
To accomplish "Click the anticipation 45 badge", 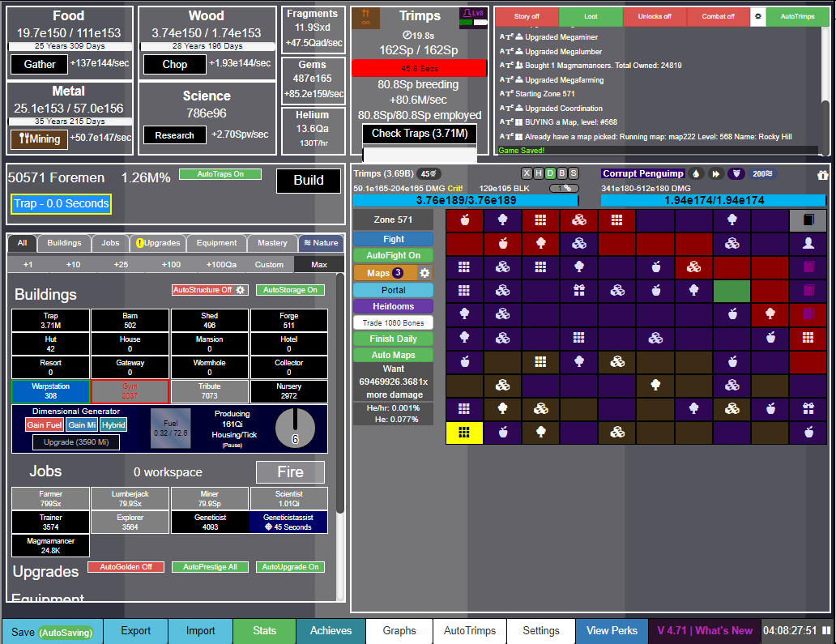I will click(429, 174).
